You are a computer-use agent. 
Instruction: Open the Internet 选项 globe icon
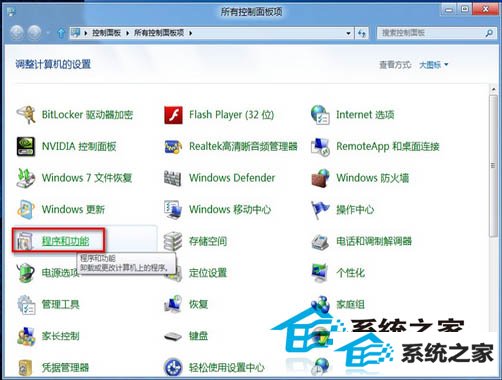(x=320, y=115)
